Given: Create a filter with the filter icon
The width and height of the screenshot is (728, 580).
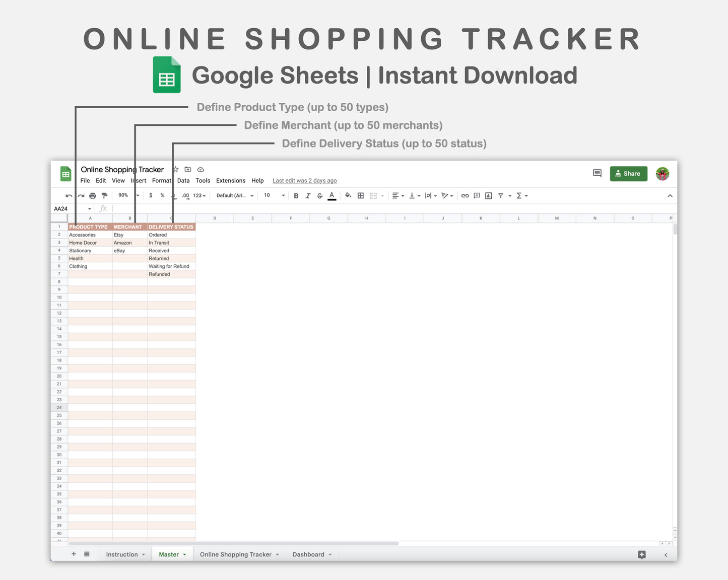Looking at the screenshot, I should coord(501,195).
